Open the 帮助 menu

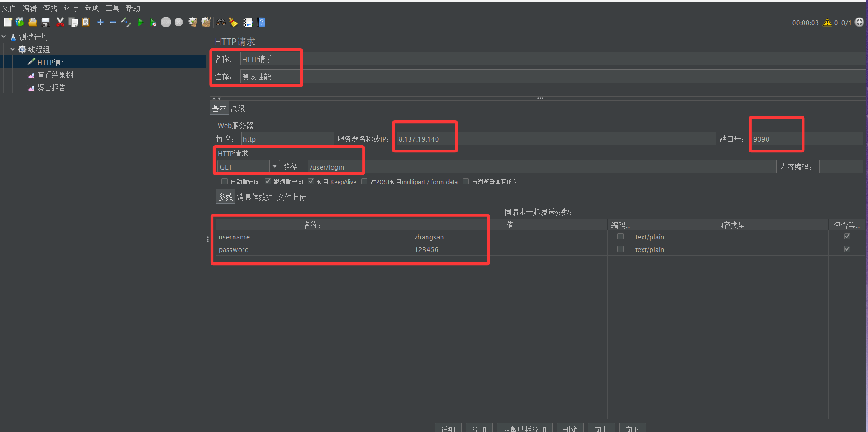point(133,8)
